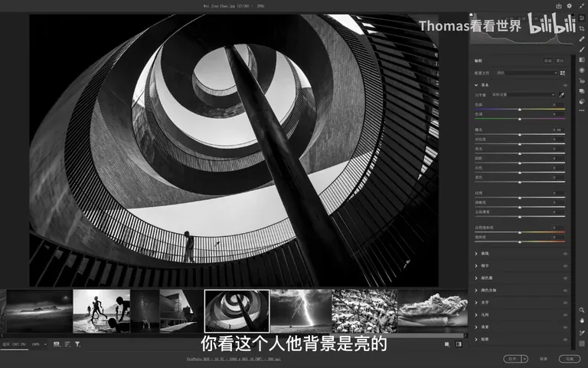Select the Edit panel icon
Screen dimensions: 588x368
coord(582,18)
